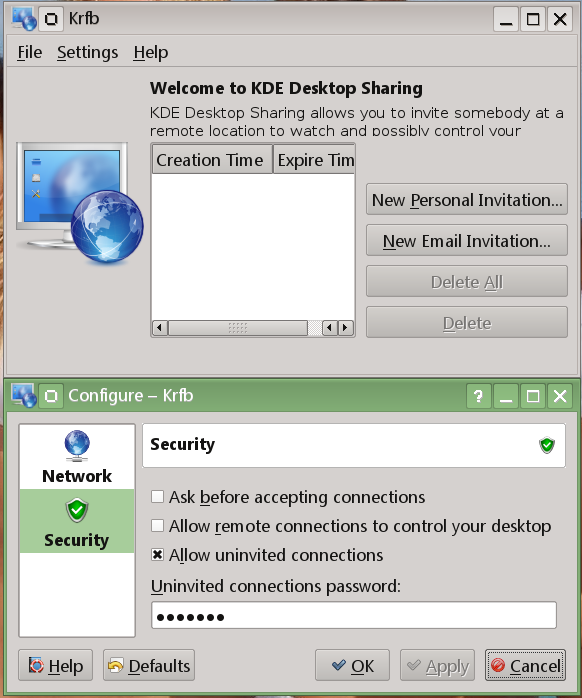Open the File menu
The height and width of the screenshot is (698, 582).
click(x=29, y=53)
